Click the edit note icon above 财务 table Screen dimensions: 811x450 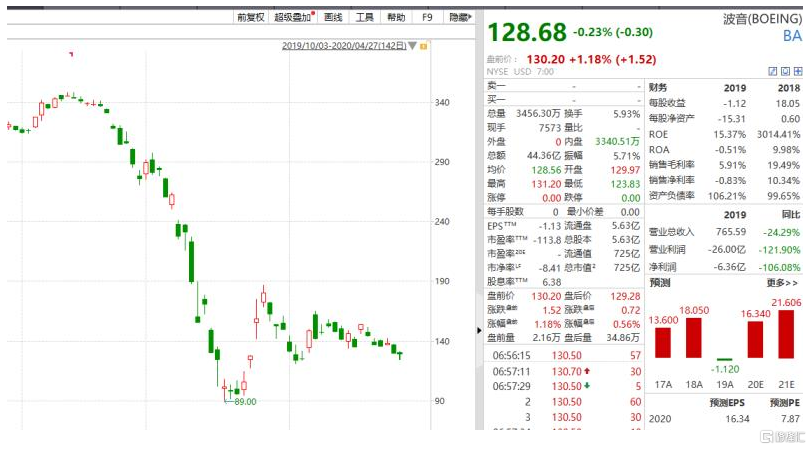[772, 72]
